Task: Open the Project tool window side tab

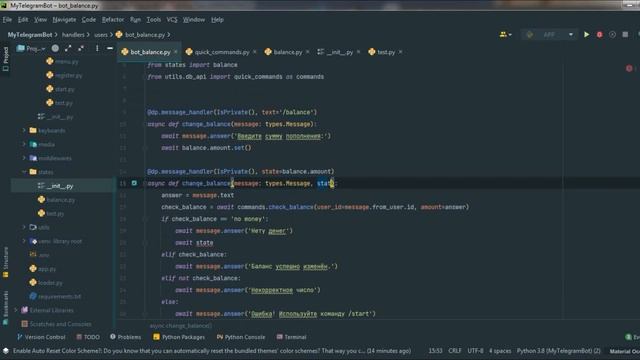Action: pyautogui.click(x=6, y=58)
